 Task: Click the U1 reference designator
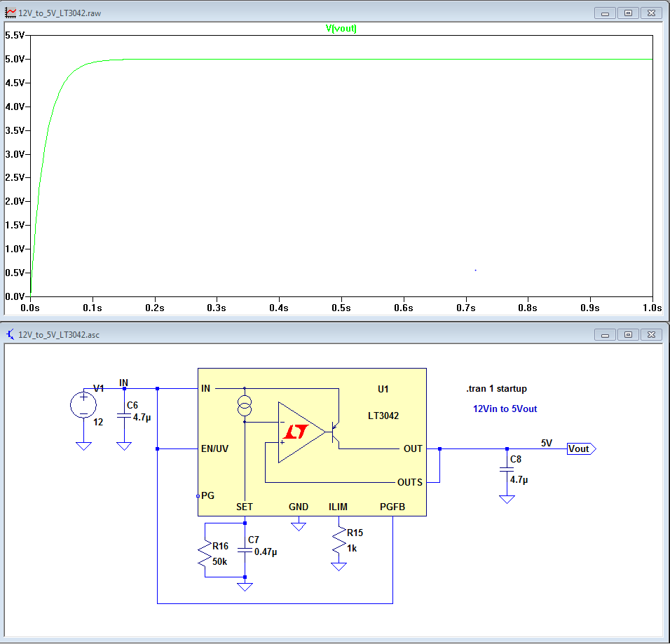tap(383, 389)
